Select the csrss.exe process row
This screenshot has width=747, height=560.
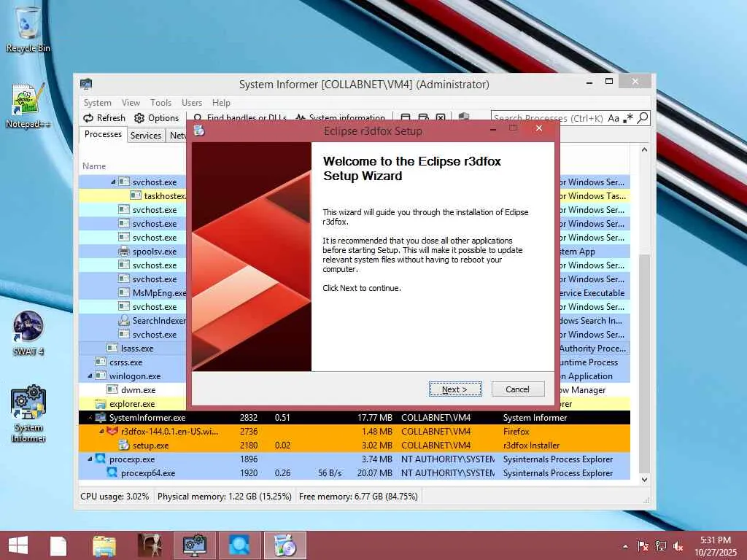click(133, 362)
